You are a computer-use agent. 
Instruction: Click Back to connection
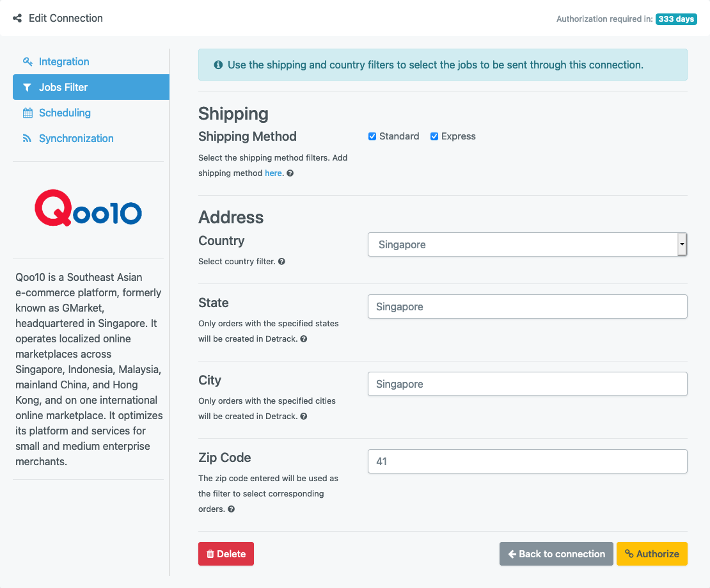click(555, 553)
